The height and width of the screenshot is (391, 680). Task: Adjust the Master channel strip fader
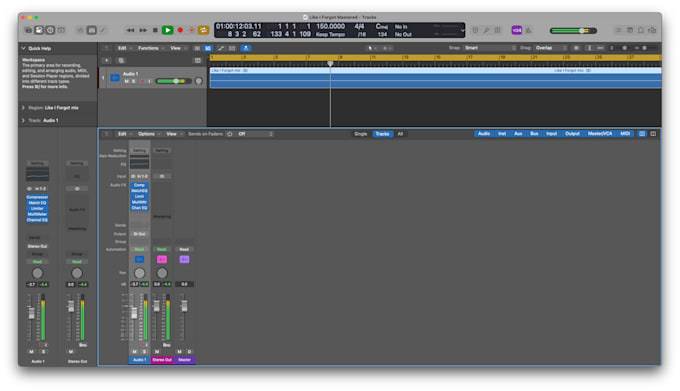click(x=184, y=306)
